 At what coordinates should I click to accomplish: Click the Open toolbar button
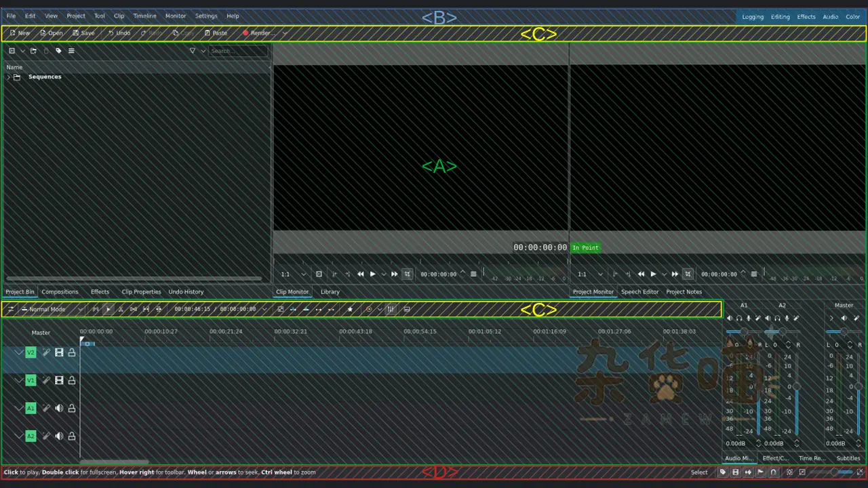tap(51, 33)
